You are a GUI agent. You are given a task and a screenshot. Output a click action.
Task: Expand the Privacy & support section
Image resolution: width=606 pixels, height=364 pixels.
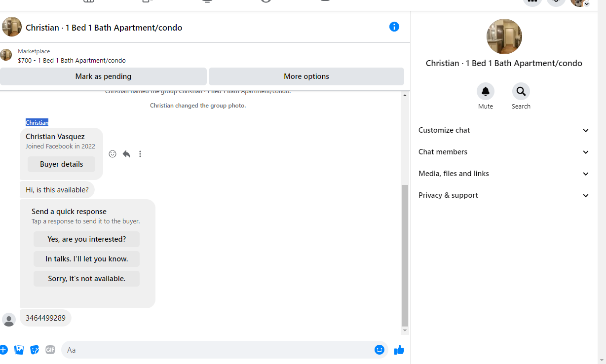click(504, 195)
